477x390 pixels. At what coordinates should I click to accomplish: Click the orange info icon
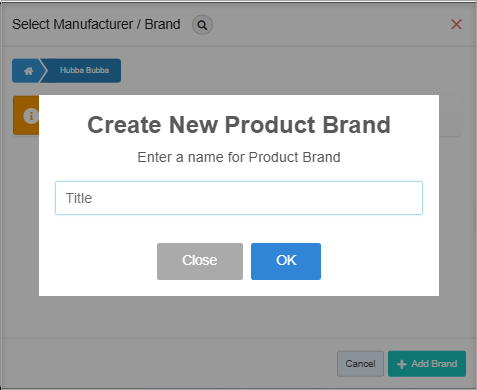(31, 116)
